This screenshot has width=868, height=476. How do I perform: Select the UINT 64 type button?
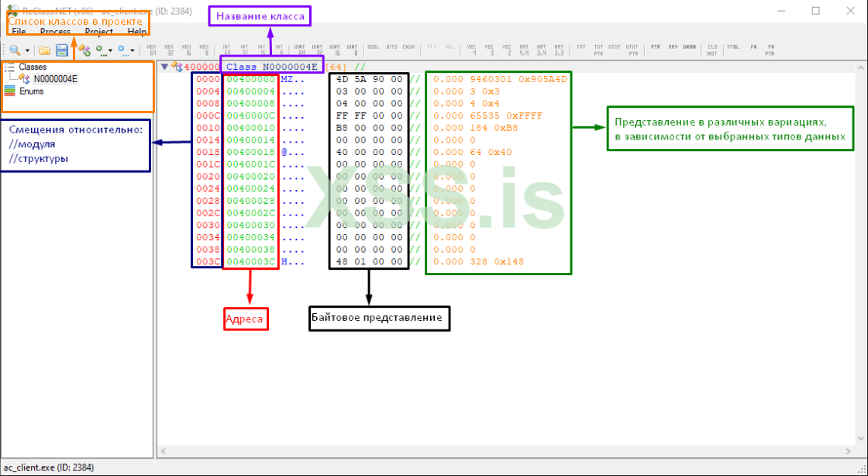(299, 50)
